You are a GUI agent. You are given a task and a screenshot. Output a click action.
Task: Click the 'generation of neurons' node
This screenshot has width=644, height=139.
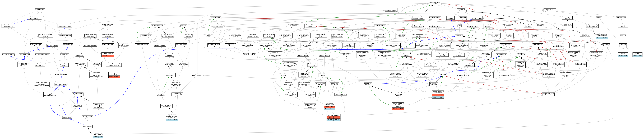[x=64, y=65]
